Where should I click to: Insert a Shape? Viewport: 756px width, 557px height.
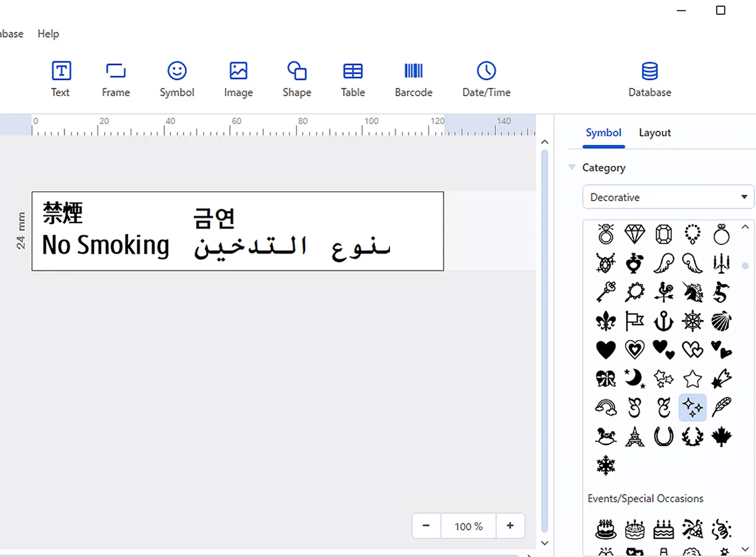coord(296,79)
